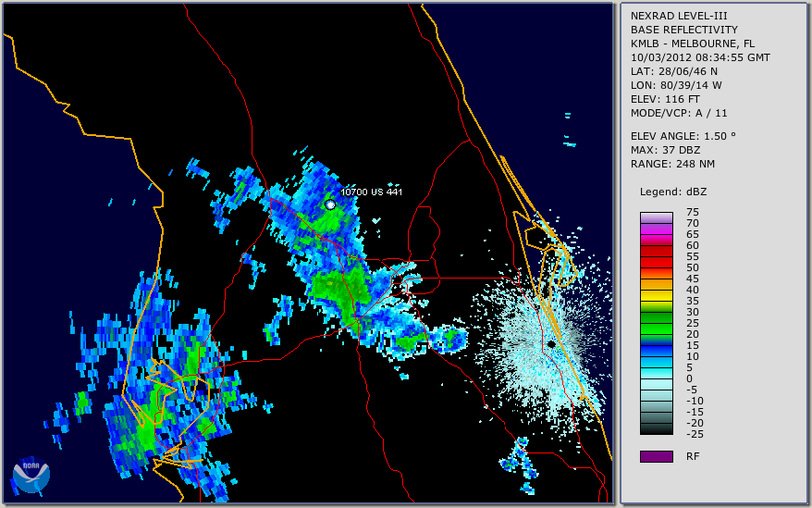Select the ELEV: 116 FT text
Screen dimensions: 812x508
pos(665,99)
